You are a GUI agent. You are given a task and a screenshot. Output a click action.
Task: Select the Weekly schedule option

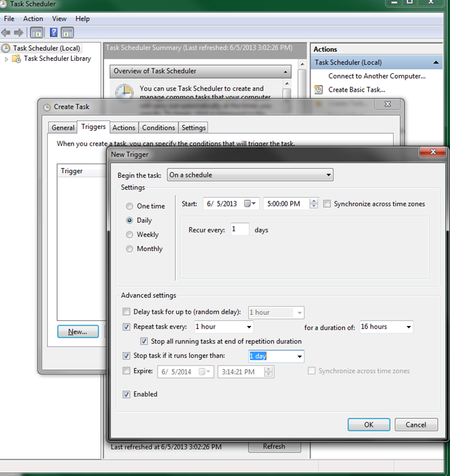[130, 235]
